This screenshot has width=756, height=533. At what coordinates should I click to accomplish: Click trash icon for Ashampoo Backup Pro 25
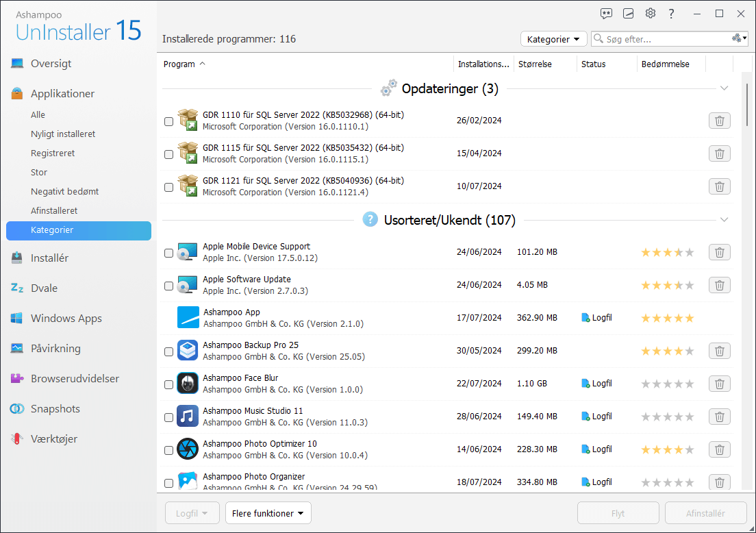(719, 351)
